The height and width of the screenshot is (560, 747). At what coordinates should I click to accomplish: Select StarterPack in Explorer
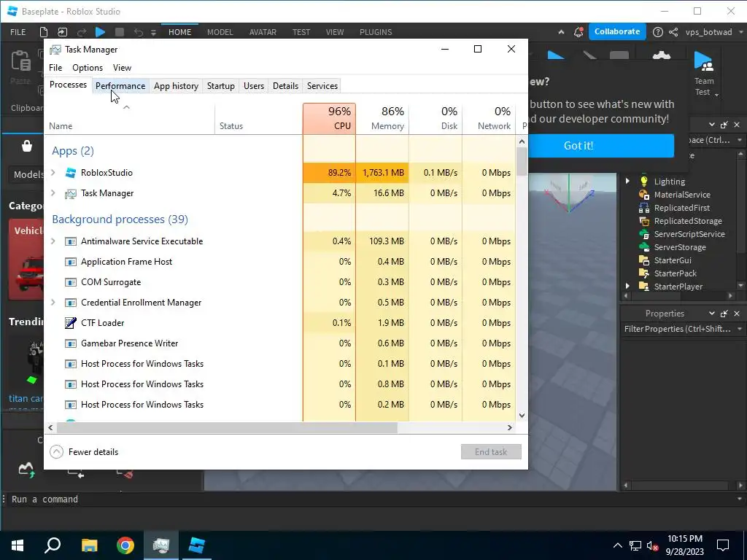(x=675, y=273)
